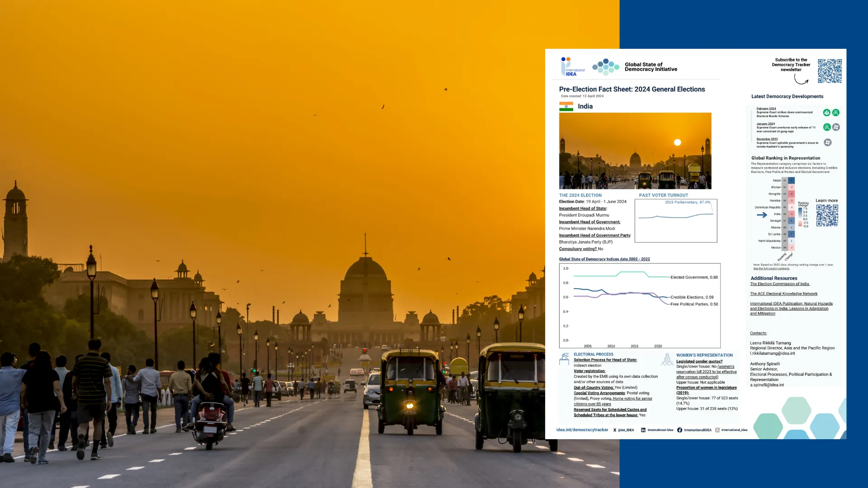
Task: Click Credible Elections, 0.59 chart label
Action: [x=692, y=297]
